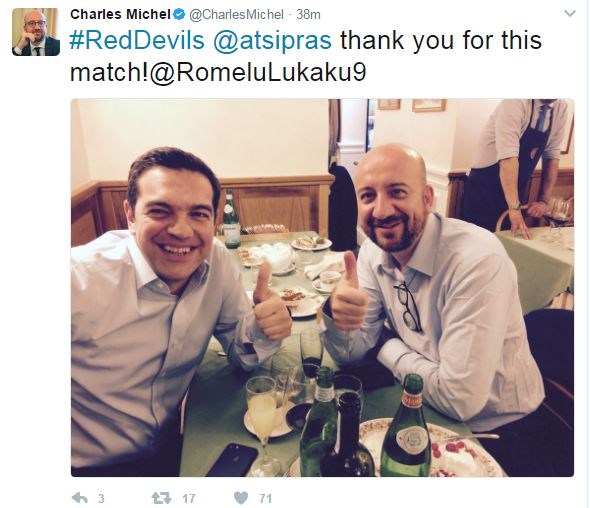Click the @RomeluLukaku9 mention text
This screenshot has height=508, width=590.
coord(258,72)
